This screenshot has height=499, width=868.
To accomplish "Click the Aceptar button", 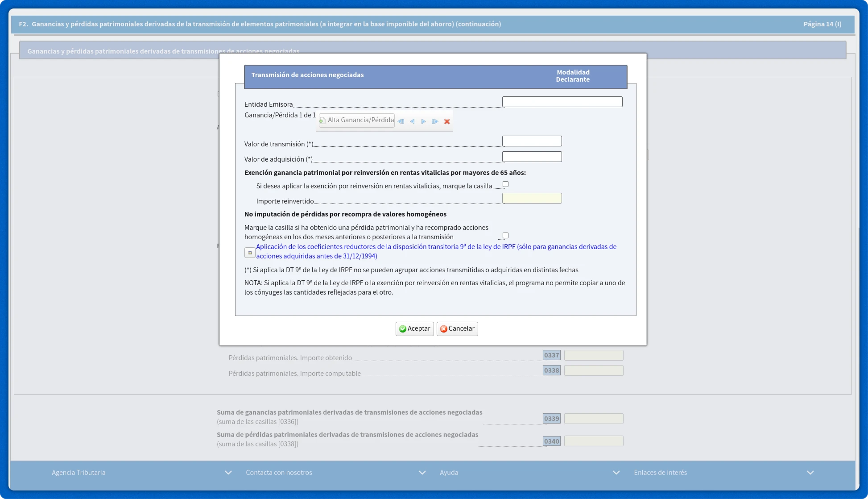I will pos(414,329).
